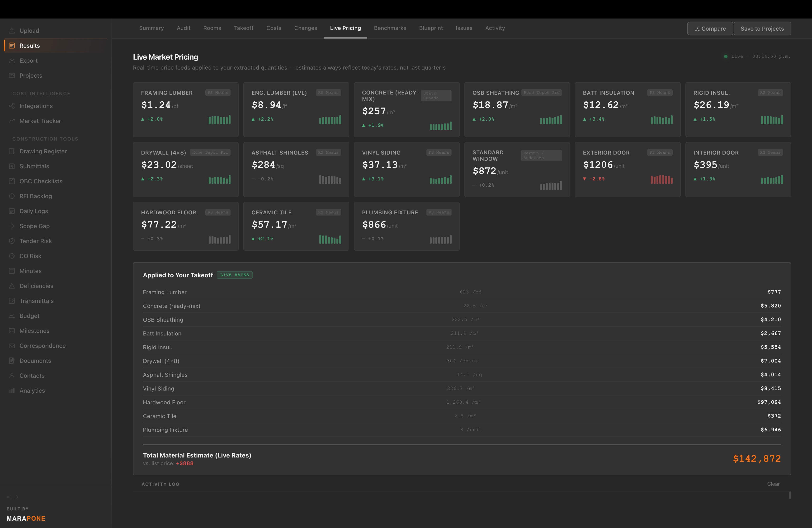This screenshot has width=812, height=528.
Task: Open the Costs tab
Action: pyautogui.click(x=274, y=28)
